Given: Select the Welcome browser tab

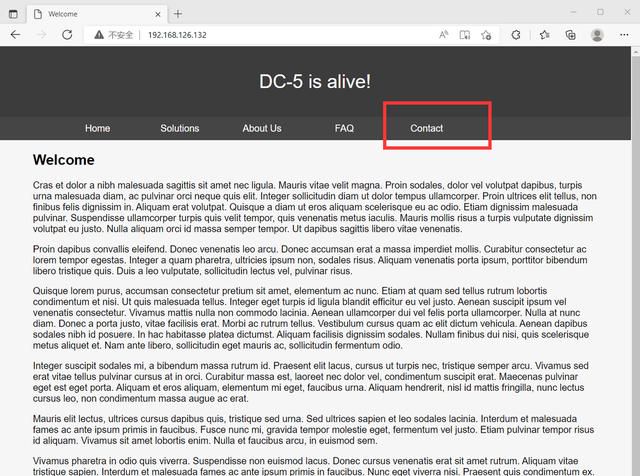Looking at the screenshot, I should [x=97, y=14].
